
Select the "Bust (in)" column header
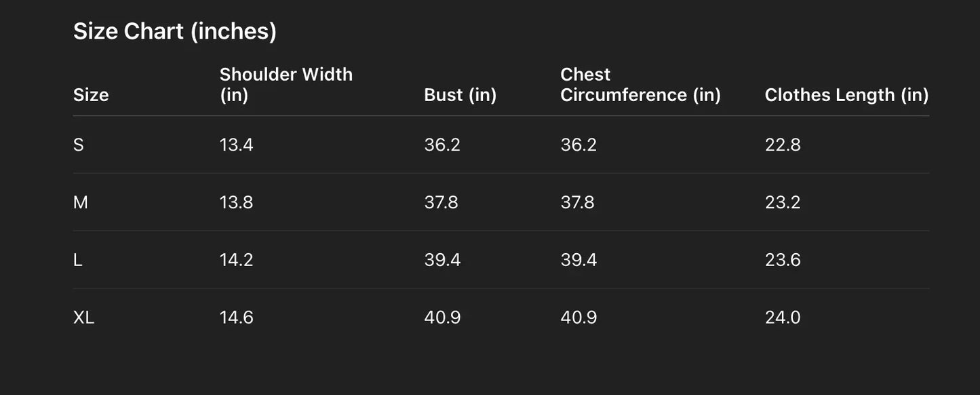pos(460,95)
